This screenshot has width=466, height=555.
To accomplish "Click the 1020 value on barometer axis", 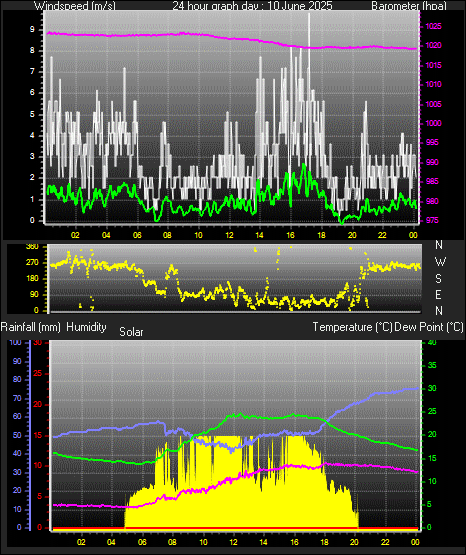I will click(x=433, y=46).
